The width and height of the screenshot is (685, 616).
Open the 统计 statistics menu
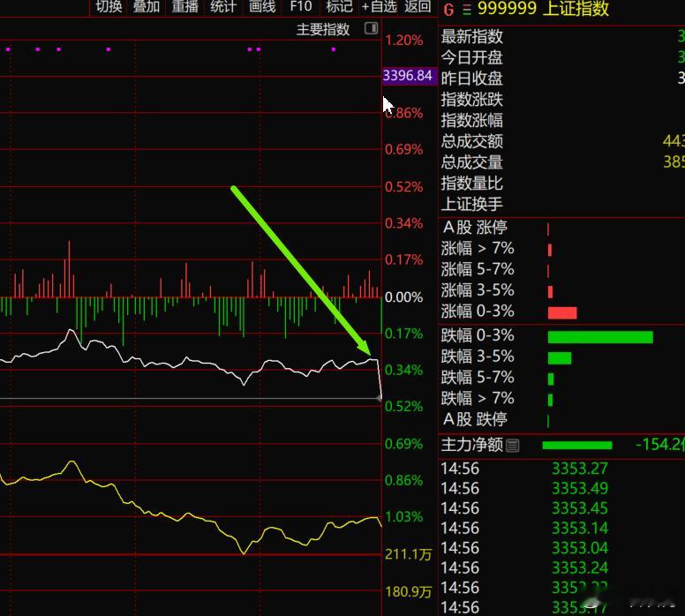tap(222, 6)
